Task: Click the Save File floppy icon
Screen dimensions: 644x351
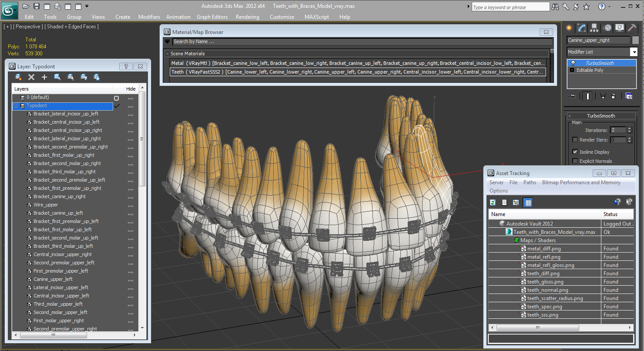Action: (37, 6)
